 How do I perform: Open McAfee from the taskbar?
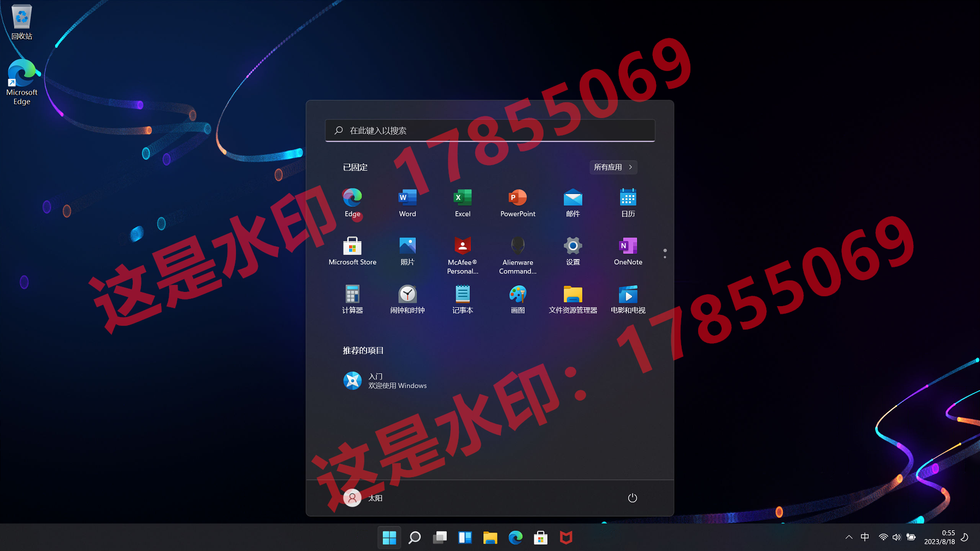pos(566,538)
